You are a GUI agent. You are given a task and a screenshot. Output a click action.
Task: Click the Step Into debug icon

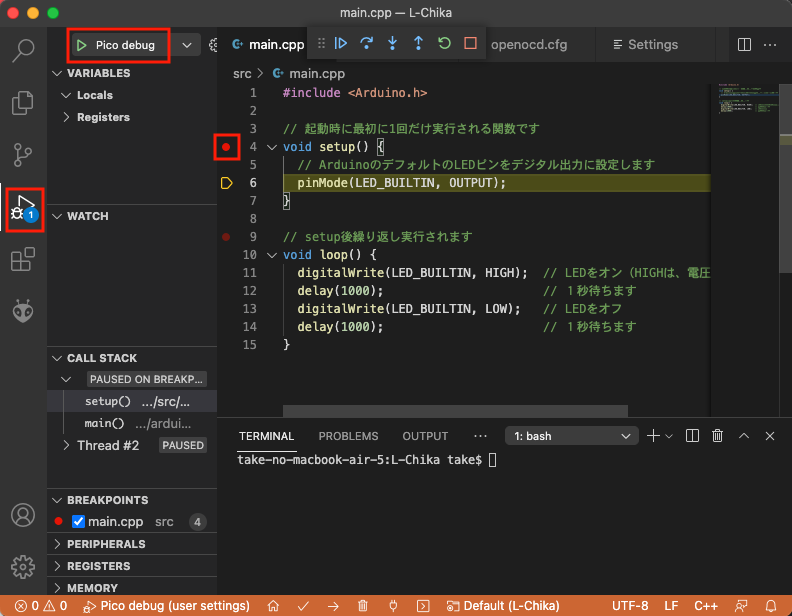pyautogui.click(x=392, y=44)
